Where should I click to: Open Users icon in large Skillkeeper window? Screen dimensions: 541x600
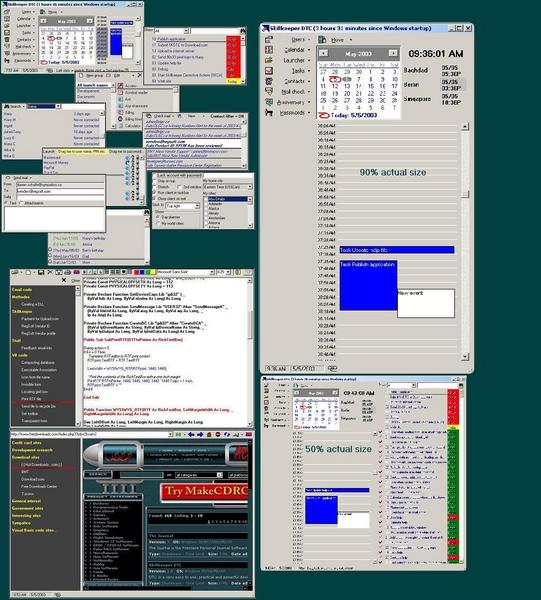(x=269, y=39)
